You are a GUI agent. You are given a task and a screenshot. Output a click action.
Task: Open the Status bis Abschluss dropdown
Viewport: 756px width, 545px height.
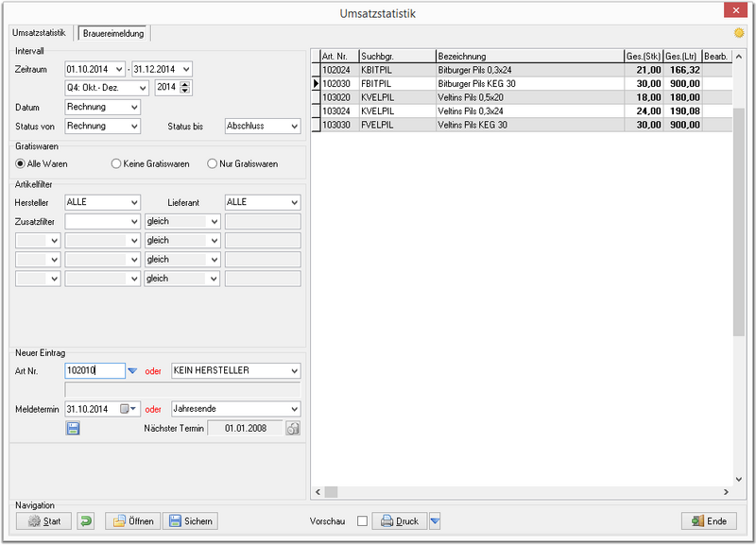coord(295,127)
